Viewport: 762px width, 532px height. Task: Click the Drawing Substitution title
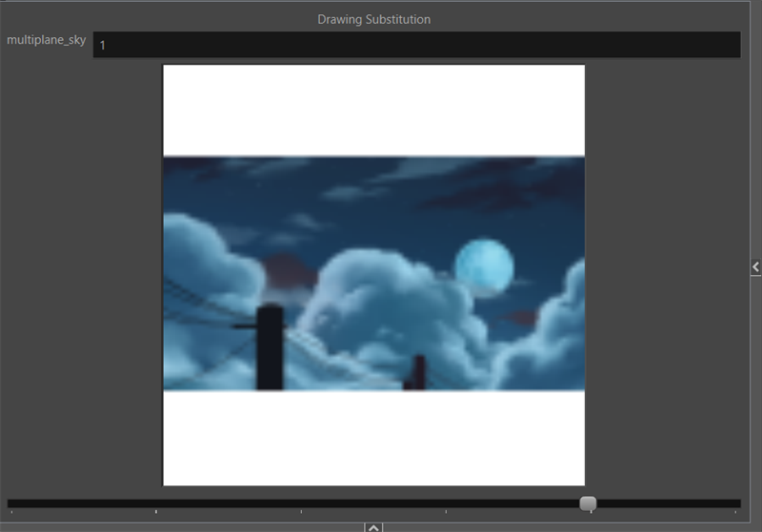pyautogui.click(x=373, y=19)
